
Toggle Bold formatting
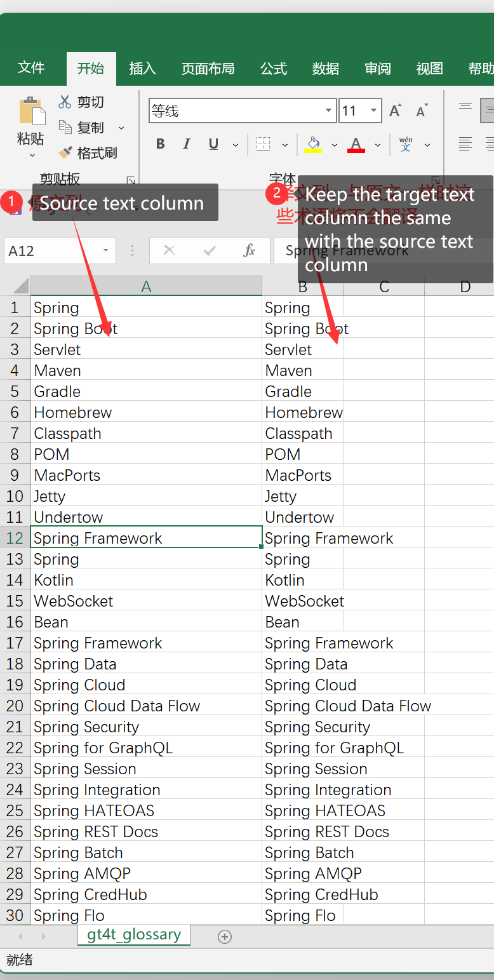161,145
